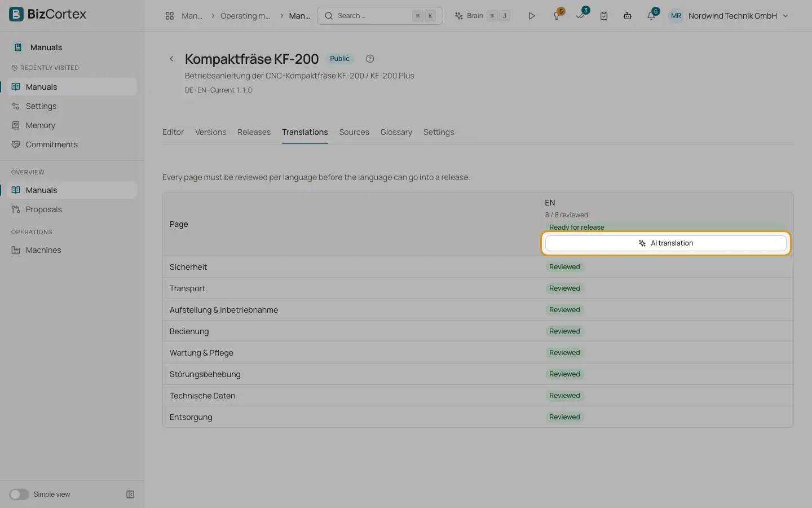Switch to the Editor tab
This screenshot has height=508, width=812.
tap(173, 132)
